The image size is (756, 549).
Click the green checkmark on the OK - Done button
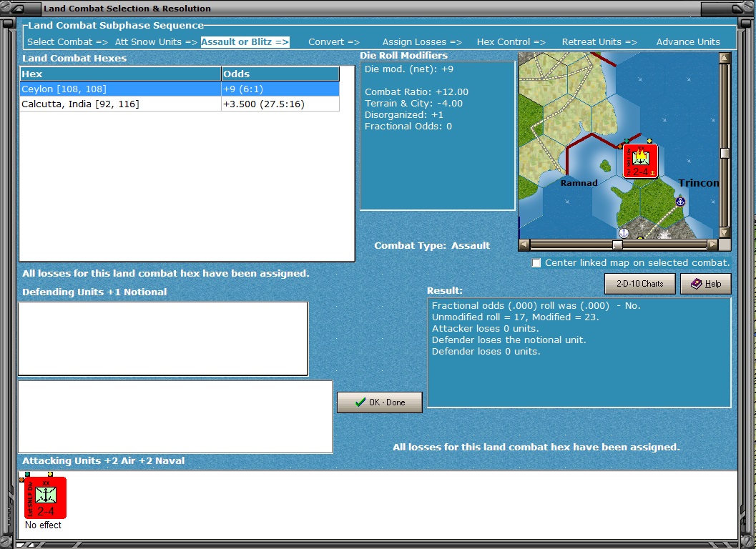pyautogui.click(x=360, y=402)
